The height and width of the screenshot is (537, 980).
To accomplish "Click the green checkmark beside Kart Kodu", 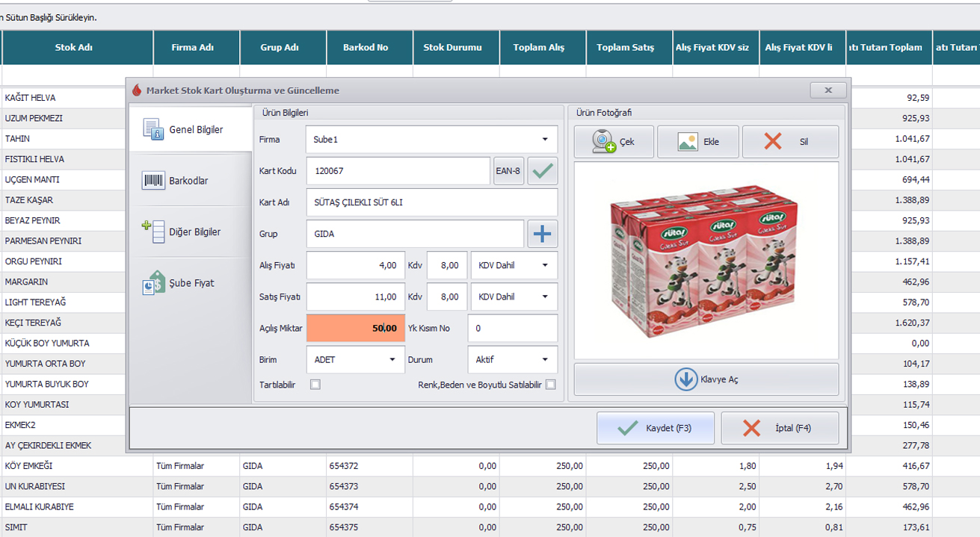I will [x=543, y=171].
